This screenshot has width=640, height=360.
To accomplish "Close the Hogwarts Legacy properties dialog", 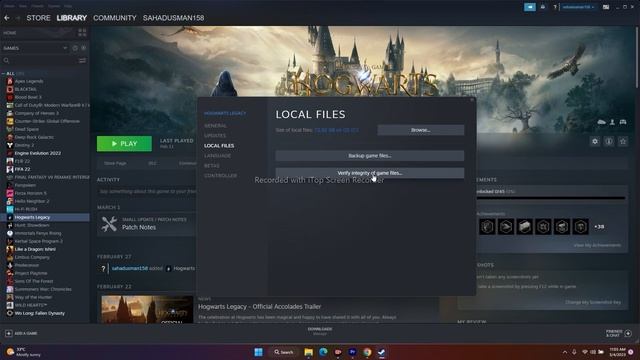I will click(472, 100).
